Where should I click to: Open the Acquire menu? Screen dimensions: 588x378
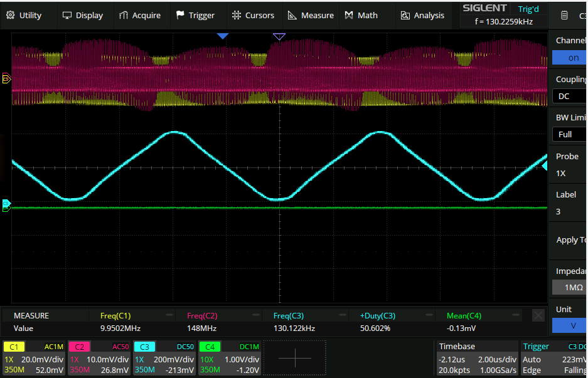point(140,15)
